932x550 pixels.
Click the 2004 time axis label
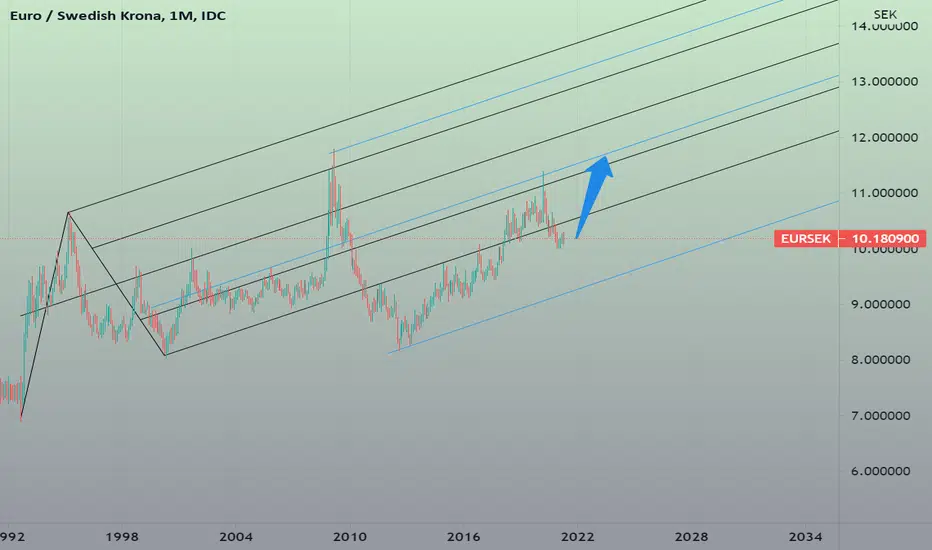(x=235, y=537)
